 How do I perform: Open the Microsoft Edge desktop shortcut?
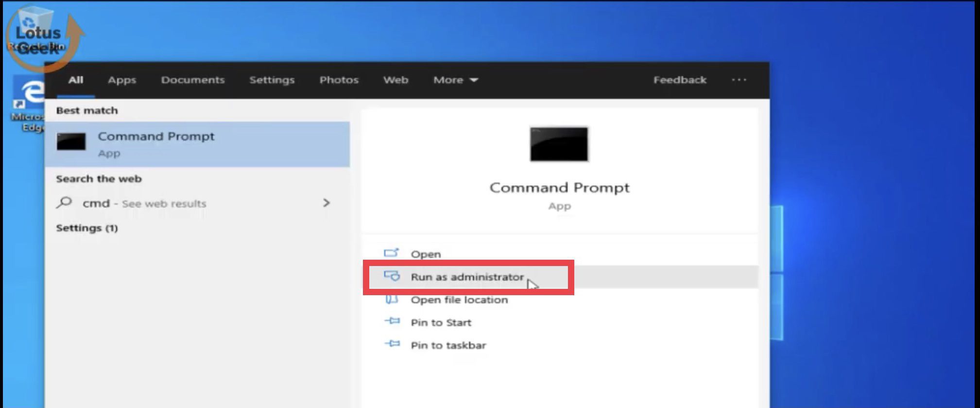click(x=28, y=104)
